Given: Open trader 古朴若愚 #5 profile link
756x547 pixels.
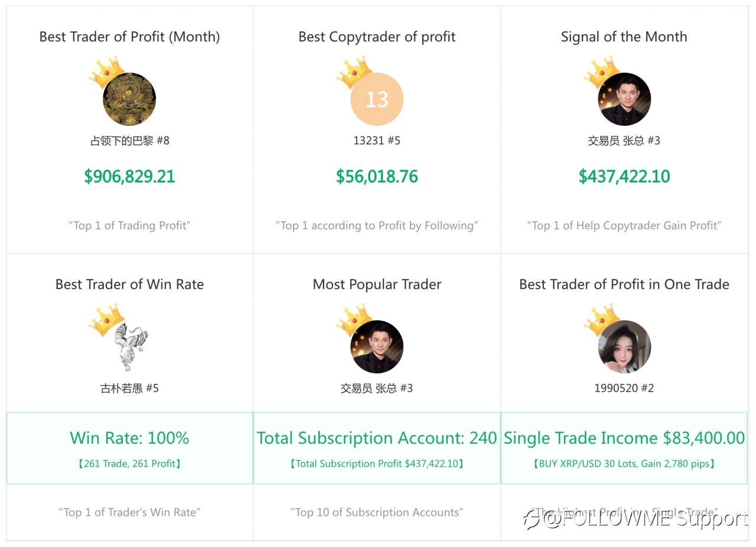Looking at the screenshot, I should coord(129,388).
